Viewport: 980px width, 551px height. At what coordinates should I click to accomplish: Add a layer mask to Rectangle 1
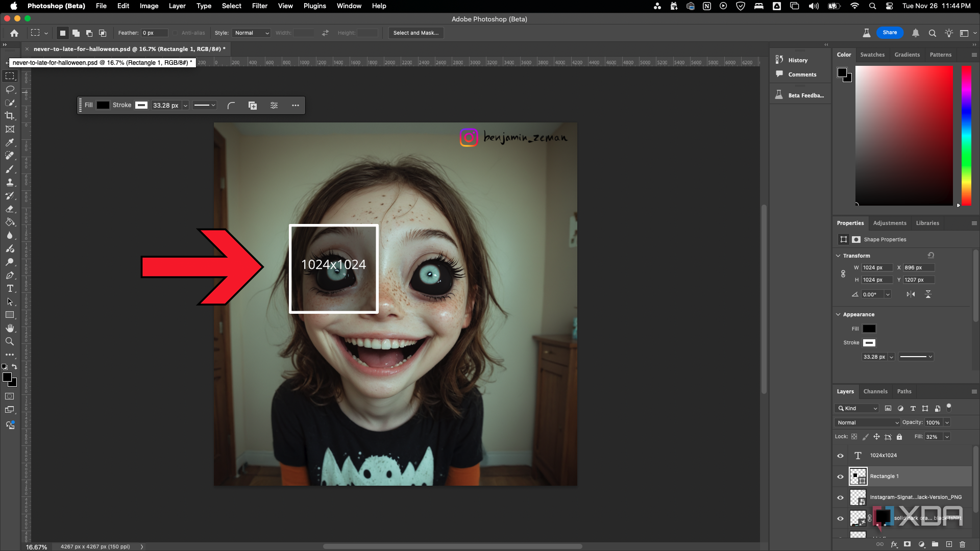[908, 544]
